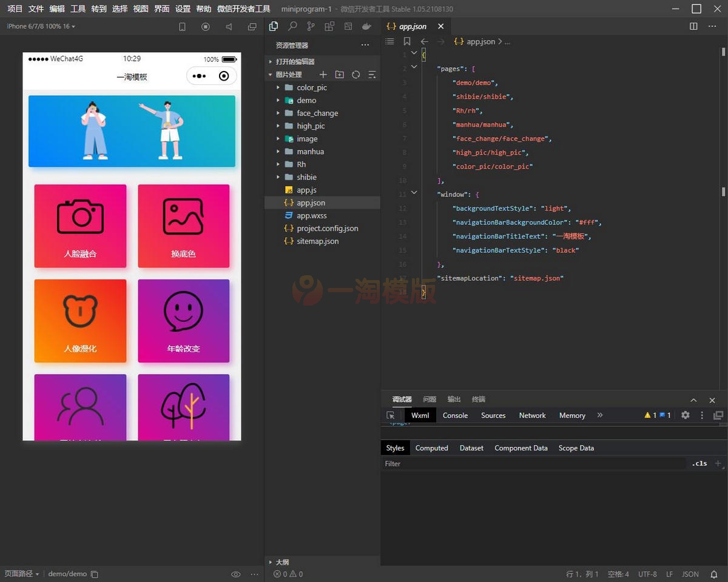Viewport: 728px width, 582px height.
Task: Click the Filter styles input field
Action: point(534,464)
